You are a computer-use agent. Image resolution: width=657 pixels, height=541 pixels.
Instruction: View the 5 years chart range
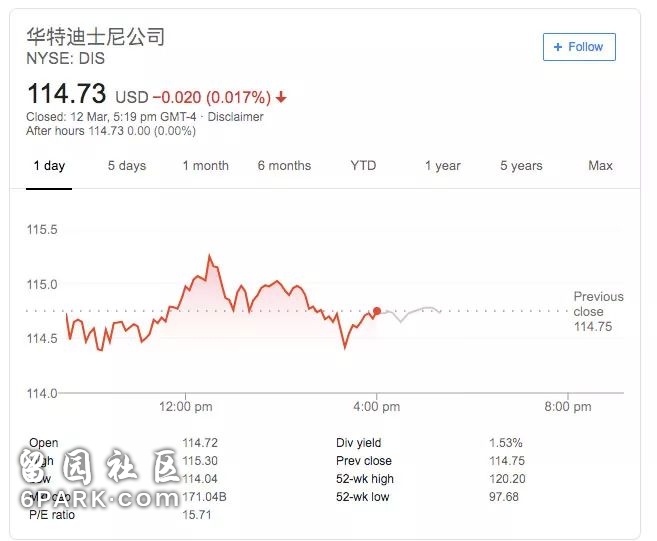click(x=521, y=166)
